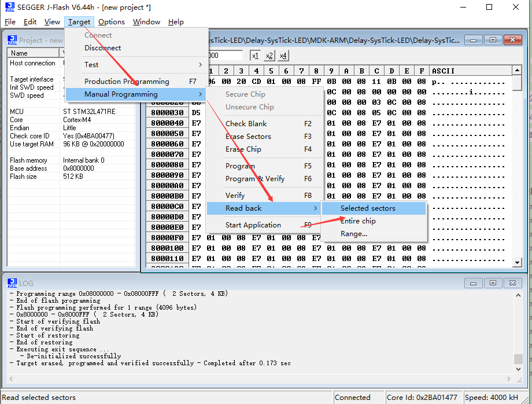The image size is (532, 404).
Task: Select address row 8000040
Action: point(167,123)
